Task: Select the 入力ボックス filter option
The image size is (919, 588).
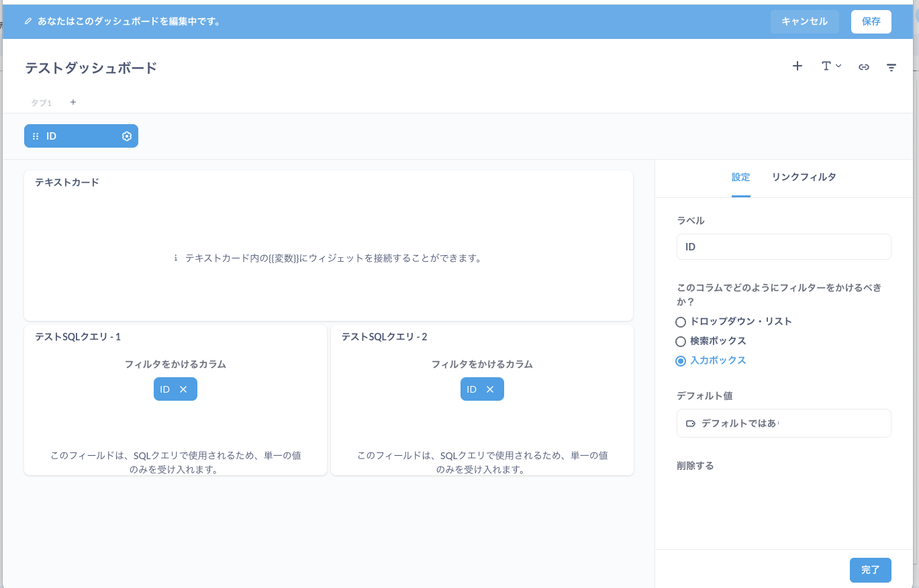Action: 680,360
